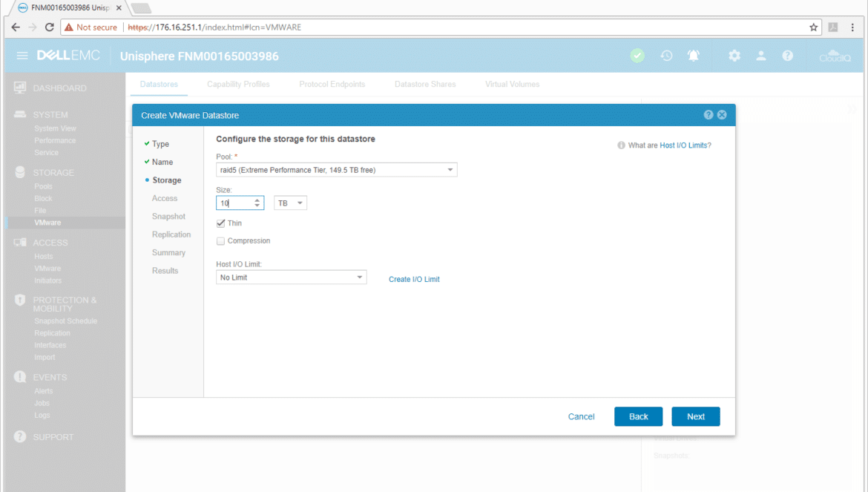Viewport: 868px width, 492px height.
Task: Select the Replication wizard step
Action: (171, 234)
